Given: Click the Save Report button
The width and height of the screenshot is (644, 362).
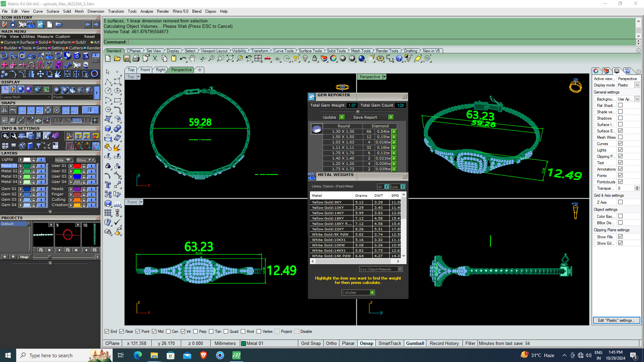Looking at the screenshot, I should pyautogui.click(x=373, y=117).
